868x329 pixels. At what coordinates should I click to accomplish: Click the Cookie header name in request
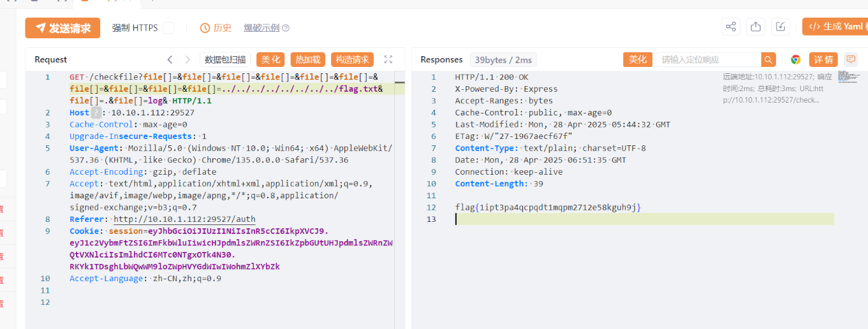(x=84, y=231)
